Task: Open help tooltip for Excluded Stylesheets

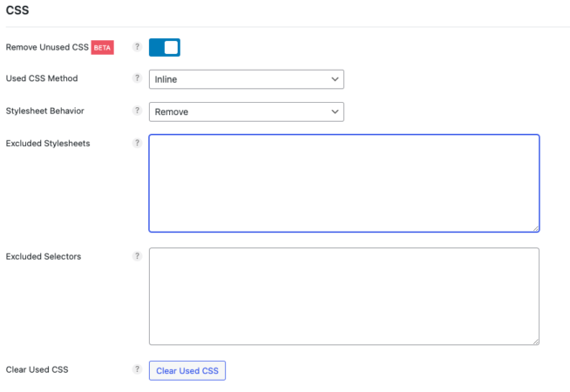Action: (137, 143)
